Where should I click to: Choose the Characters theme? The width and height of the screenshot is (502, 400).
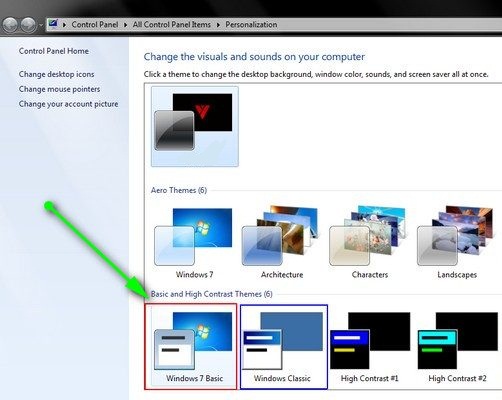(x=370, y=243)
